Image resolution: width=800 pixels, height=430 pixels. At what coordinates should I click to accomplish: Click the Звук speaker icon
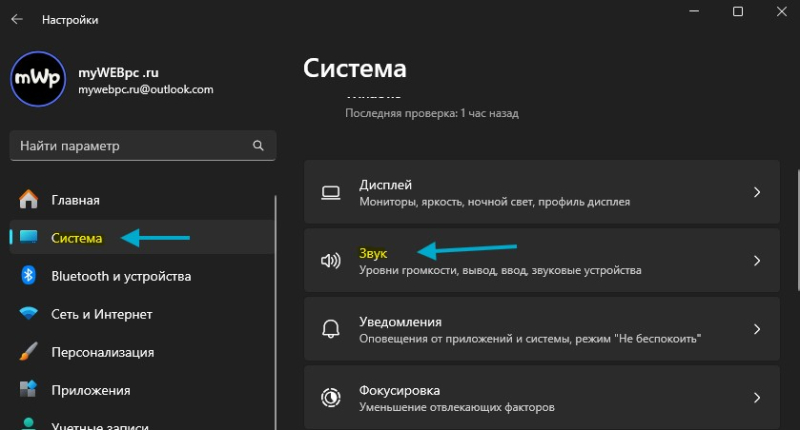(x=331, y=261)
